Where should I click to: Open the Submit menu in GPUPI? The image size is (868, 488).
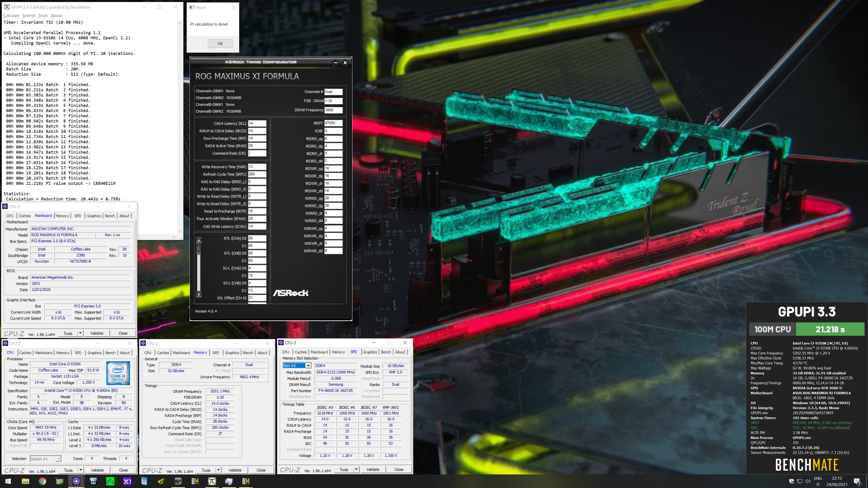(29, 16)
